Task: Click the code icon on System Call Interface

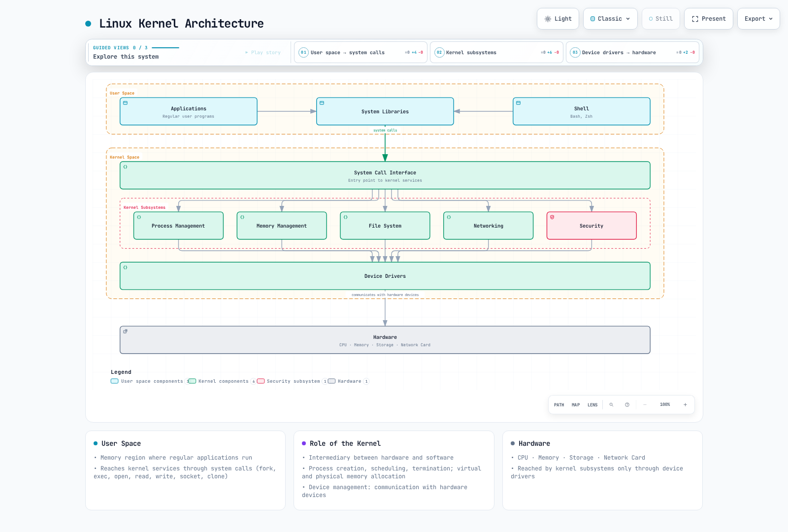Action: 125,167
